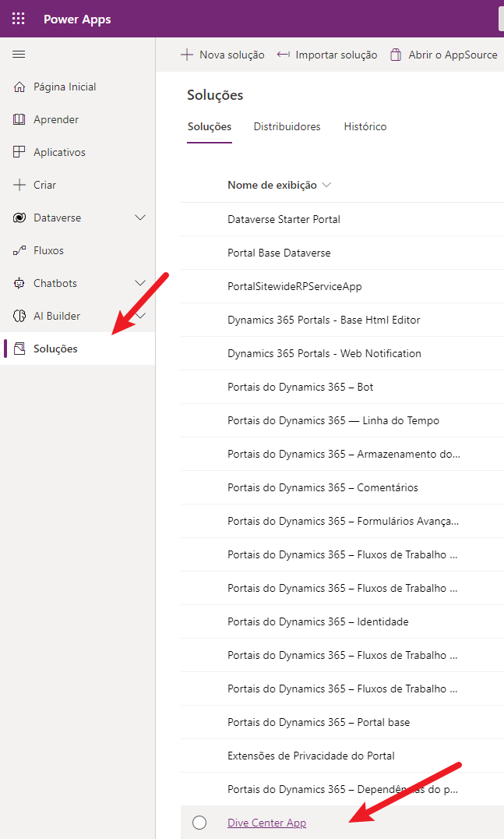Image resolution: width=504 pixels, height=839 pixels.
Task: Click the Soluções sidebar icon
Action: pyautogui.click(x=19, y=349)
